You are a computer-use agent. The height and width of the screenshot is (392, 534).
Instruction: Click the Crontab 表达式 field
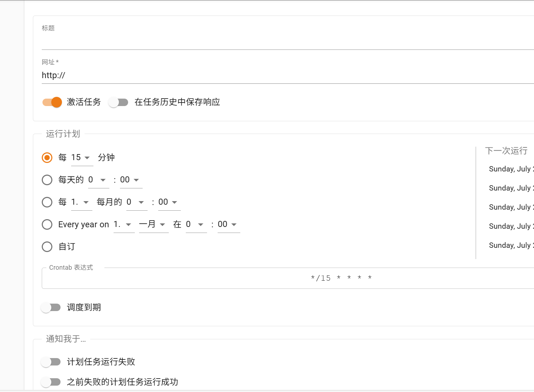pos(283,278)
